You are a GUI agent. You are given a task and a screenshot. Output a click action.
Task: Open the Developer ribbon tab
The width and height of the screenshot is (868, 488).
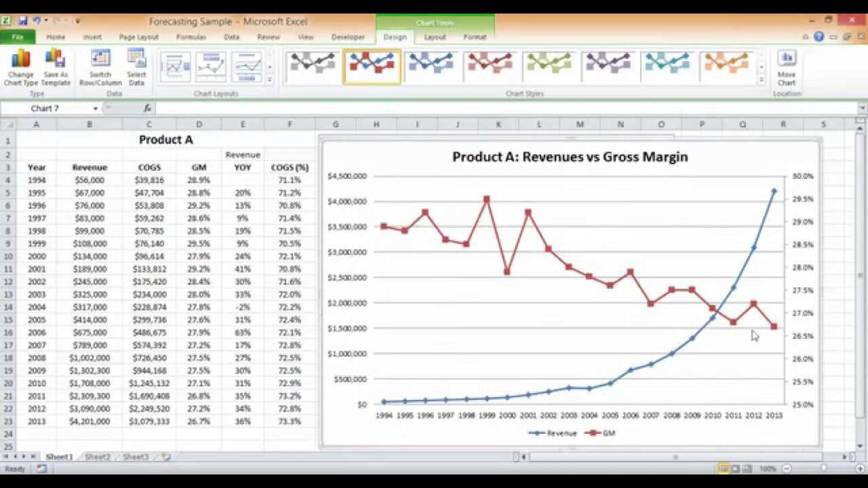pos(348,36)
